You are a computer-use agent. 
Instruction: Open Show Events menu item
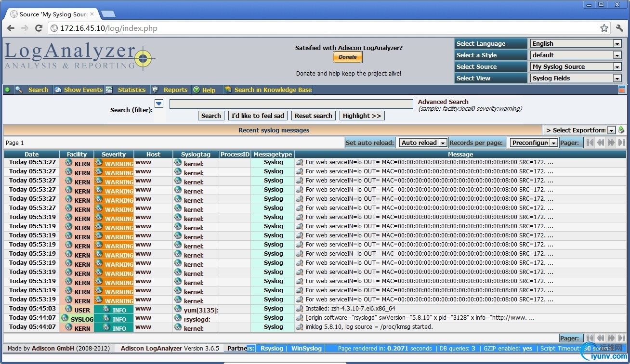83,90
